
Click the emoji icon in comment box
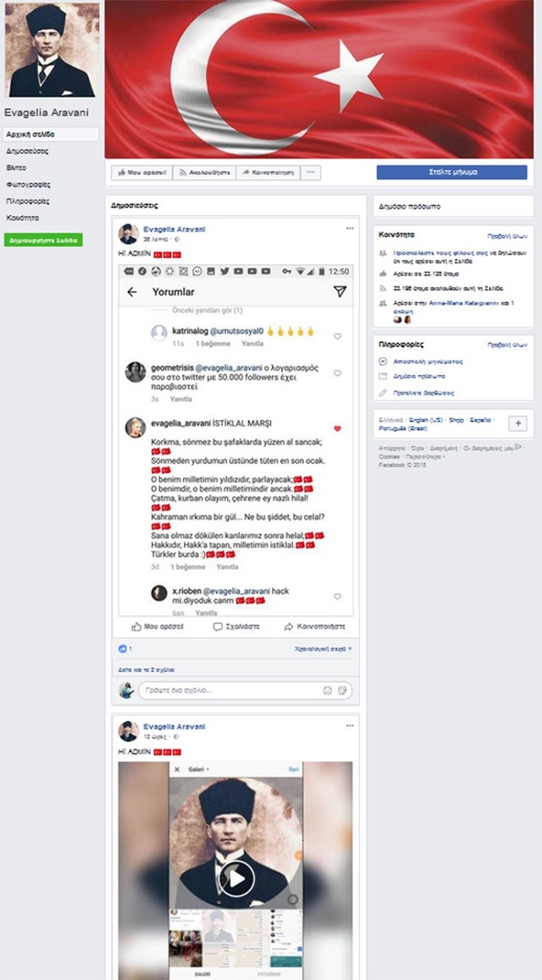point(327,691)
